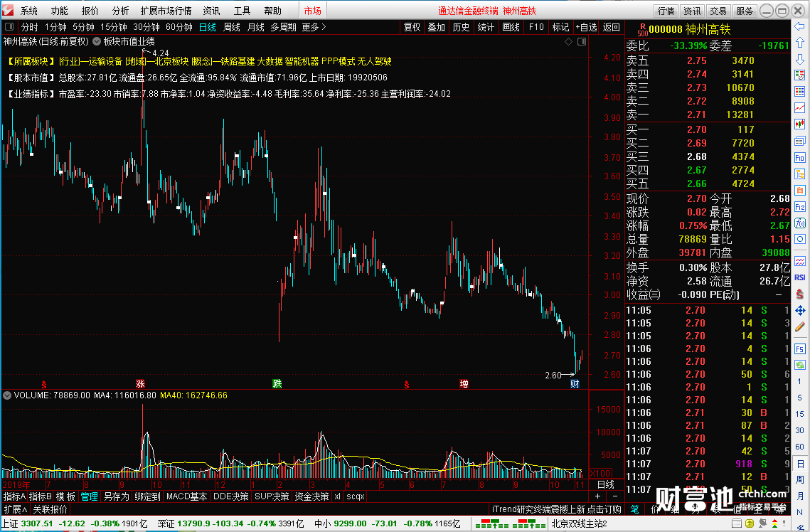
Task: Open the 系统 menu
Action: 29,11
